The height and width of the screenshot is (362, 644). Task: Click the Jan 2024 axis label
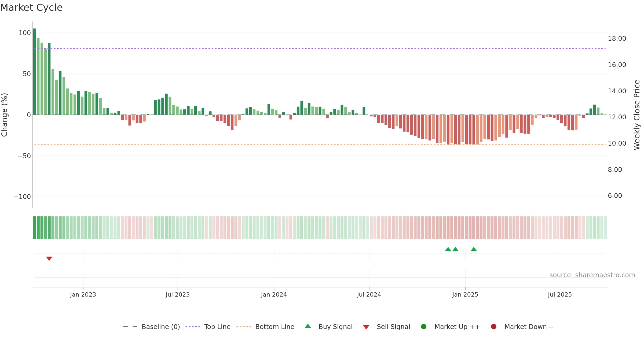(x=274, y=295)
